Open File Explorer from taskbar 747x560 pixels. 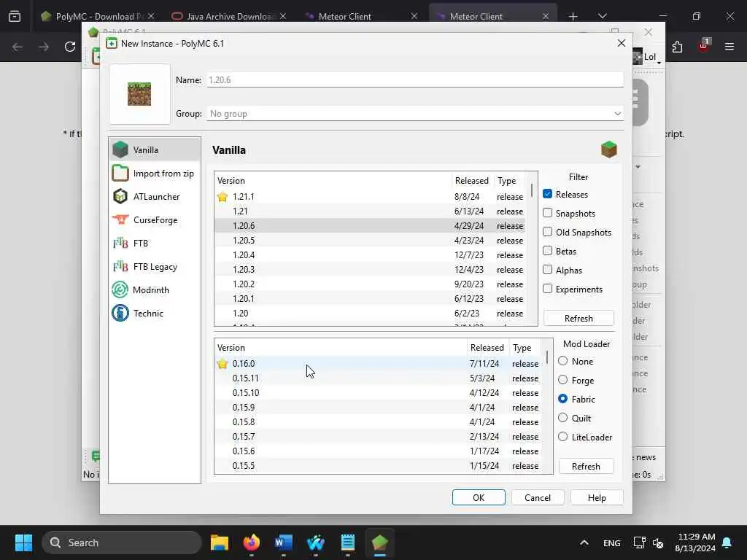220,542
